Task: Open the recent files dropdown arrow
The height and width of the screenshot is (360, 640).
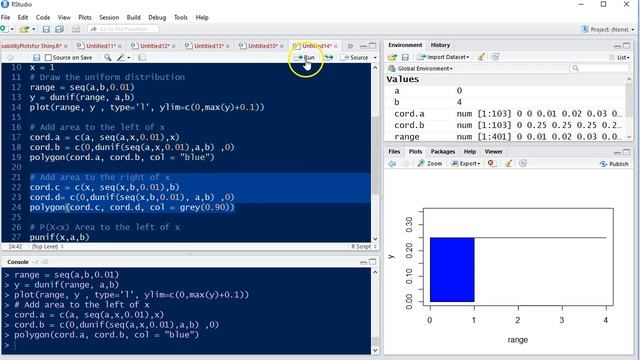Action: pos(33,29)
